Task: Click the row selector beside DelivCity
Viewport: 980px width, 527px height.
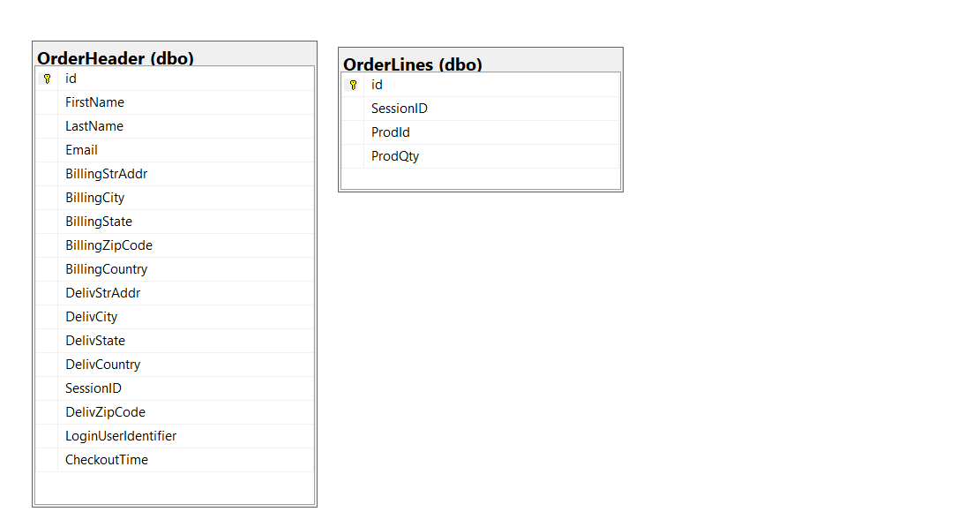Action: 47,317
